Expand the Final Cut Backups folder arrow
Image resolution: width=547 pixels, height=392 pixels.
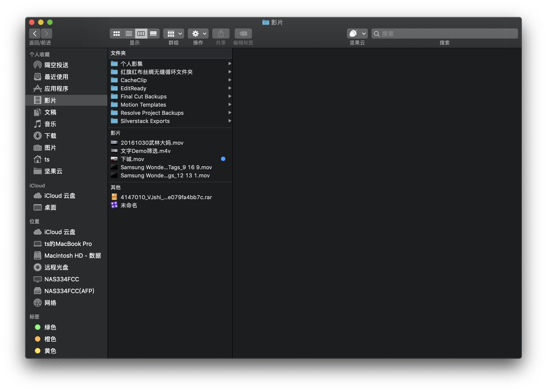[x=230, y=96]
